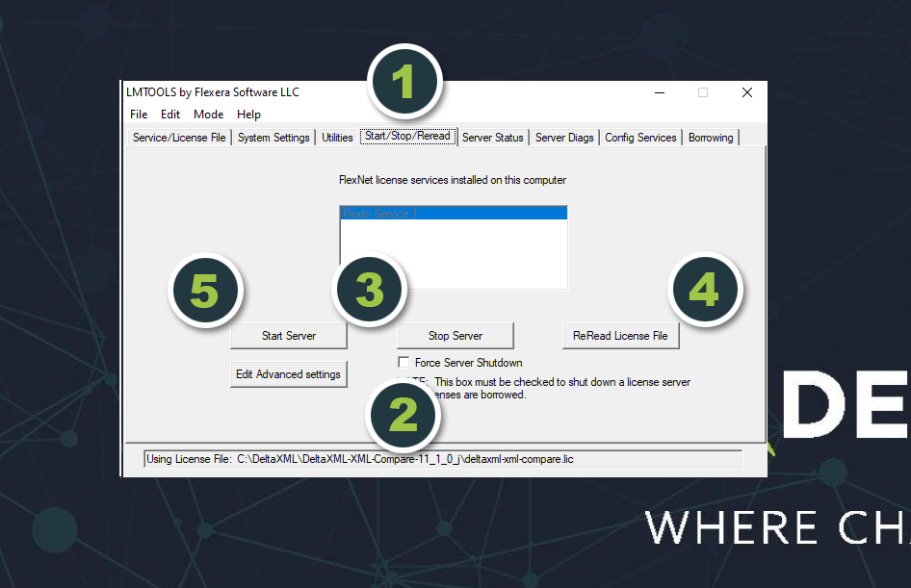The height and width of the screenshot is (588, 911).
Task: Open the Config Services tab
Action: tap(640, 138)
